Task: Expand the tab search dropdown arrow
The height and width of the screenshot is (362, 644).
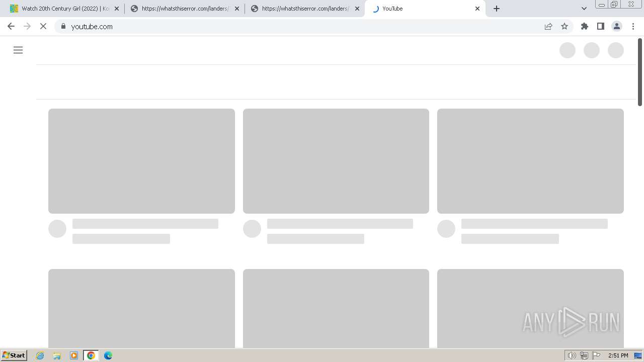Action: 584,9
